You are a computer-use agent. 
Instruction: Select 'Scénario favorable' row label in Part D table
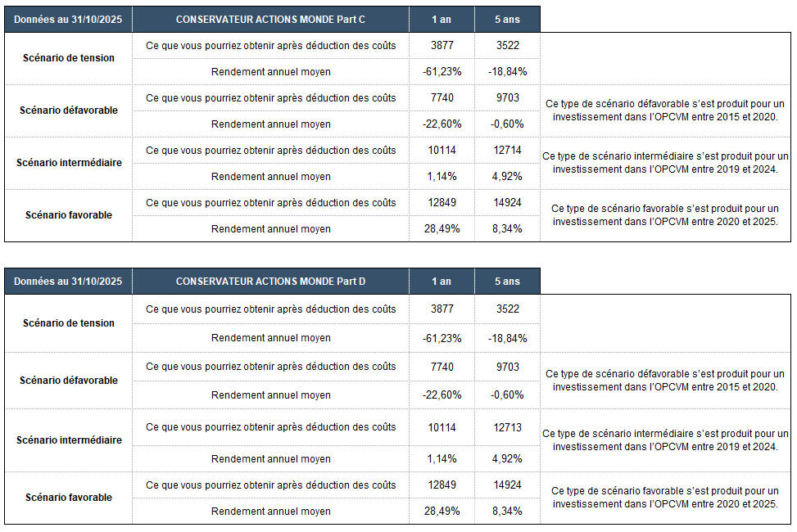pyautogui.click(x=68, y=498)
